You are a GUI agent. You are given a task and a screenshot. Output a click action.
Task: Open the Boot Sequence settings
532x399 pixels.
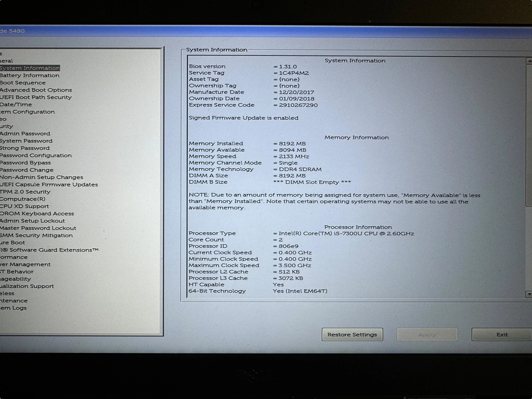(x=23, y=82)
